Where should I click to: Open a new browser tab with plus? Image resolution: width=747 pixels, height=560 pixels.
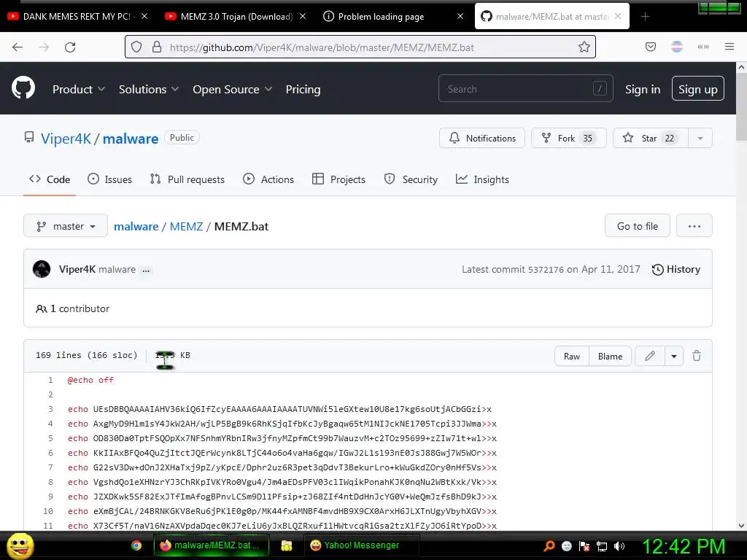coord(645,17)
